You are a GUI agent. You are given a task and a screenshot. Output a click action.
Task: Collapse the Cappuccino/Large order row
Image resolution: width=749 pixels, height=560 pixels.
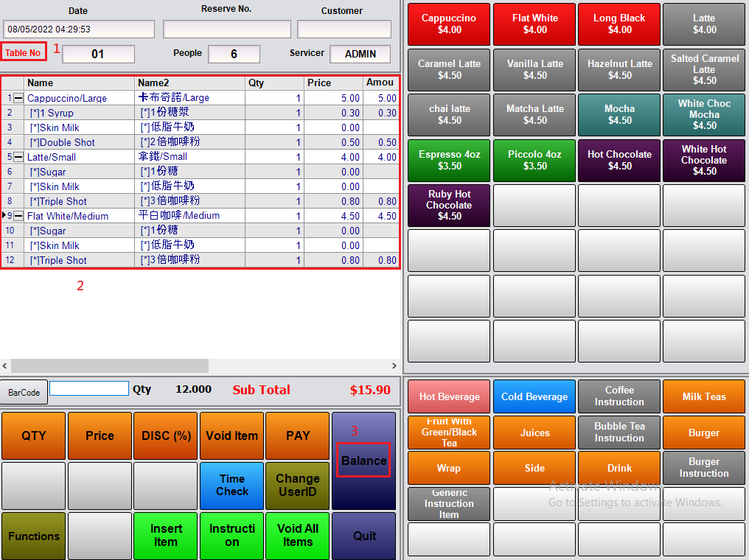click(x=18, y=98)
